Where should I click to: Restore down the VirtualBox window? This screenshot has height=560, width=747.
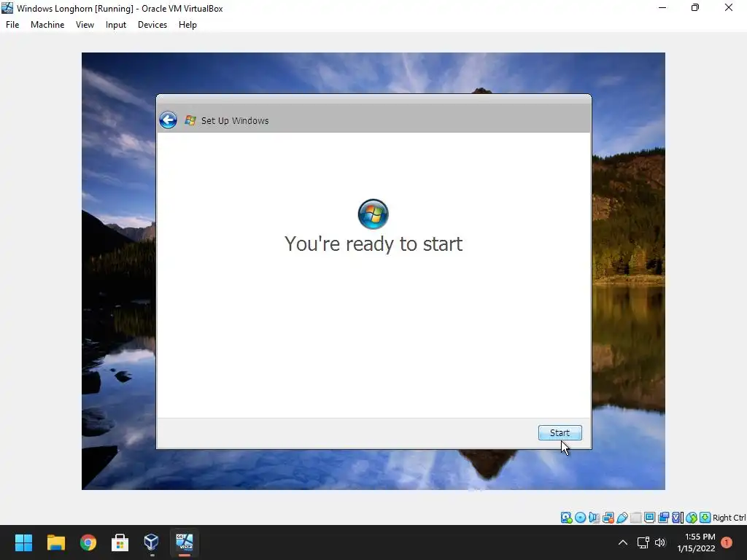click(x=695, y=7)
